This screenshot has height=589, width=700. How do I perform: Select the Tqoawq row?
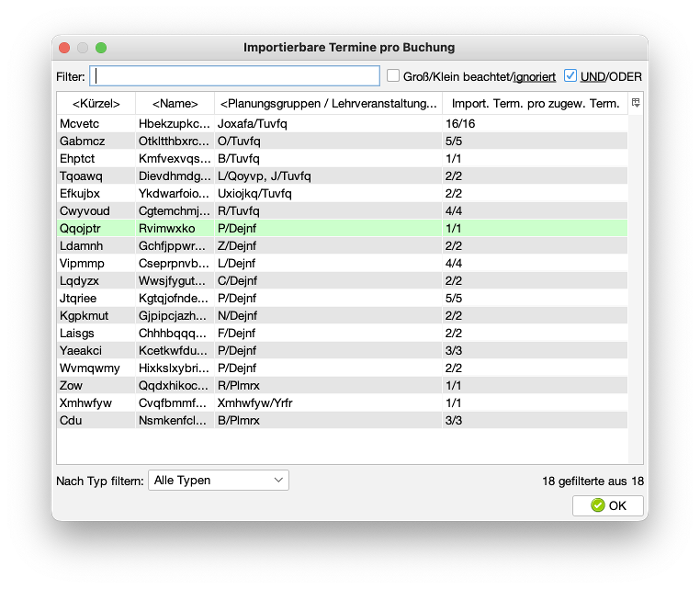(340, 176)
